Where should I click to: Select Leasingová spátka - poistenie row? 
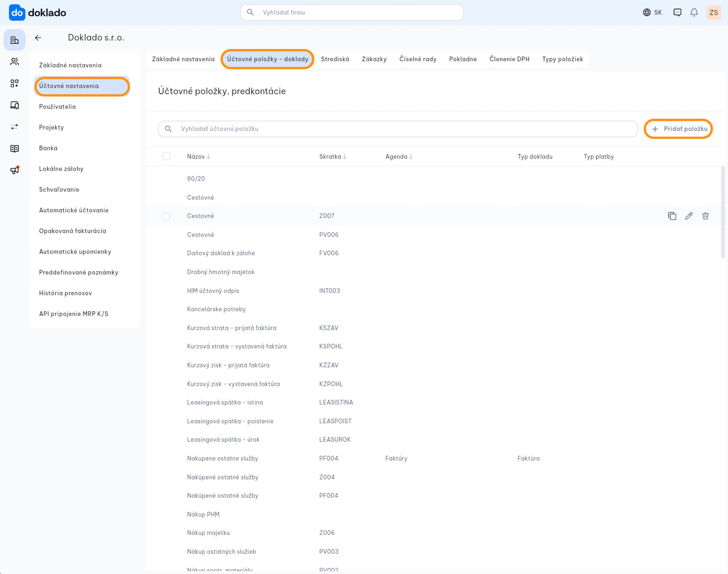tap(433, 421)
